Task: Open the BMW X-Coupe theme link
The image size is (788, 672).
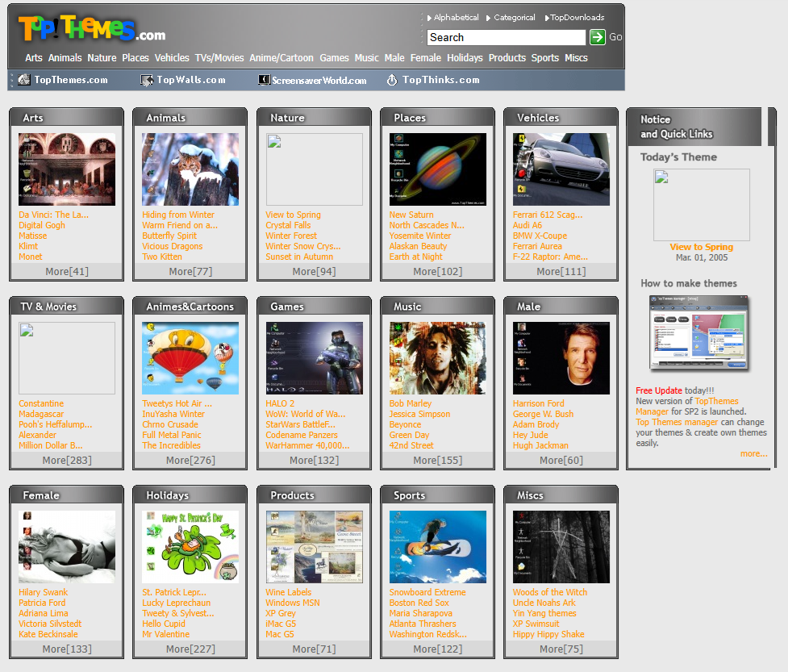Action: tap(540, 236)
